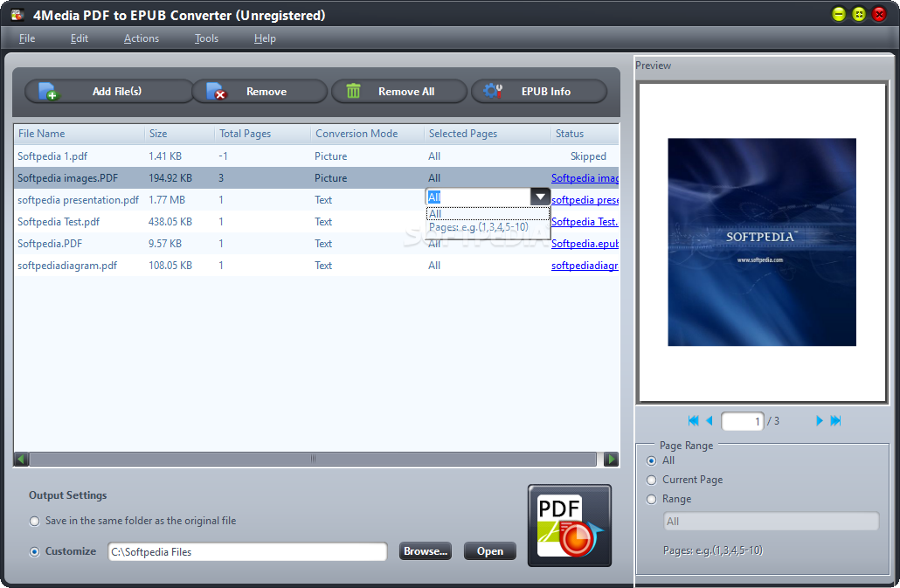Select 'softpedia presentation.pdf' file name
Image resolution: width=900 pixels, height=588 pixels.
click(78, 200)
